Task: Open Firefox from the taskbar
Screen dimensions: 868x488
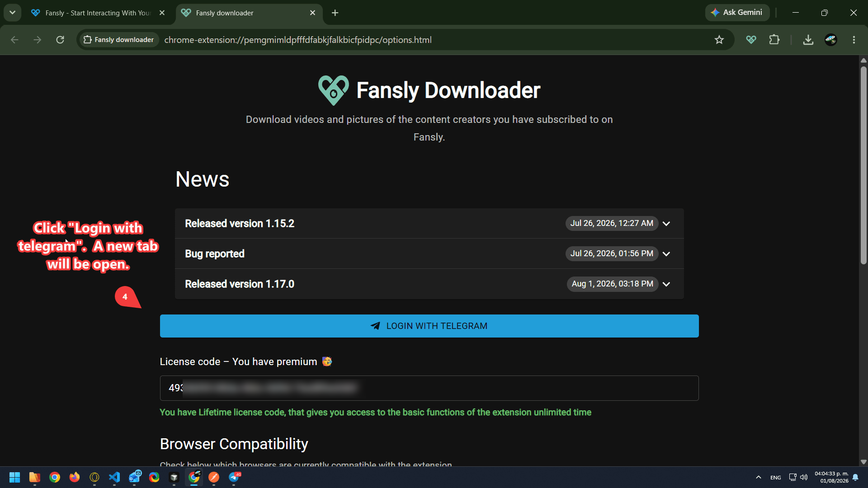Action: click(x=75, y=477)
